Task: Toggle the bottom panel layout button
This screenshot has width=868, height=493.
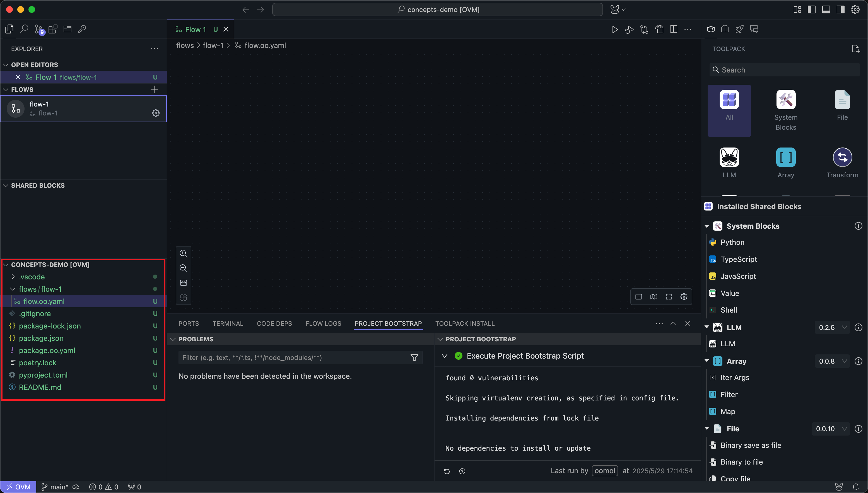Action: (826, 9)
